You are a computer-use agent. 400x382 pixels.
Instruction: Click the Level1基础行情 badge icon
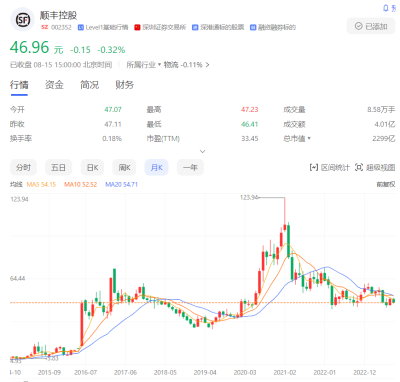81,27
